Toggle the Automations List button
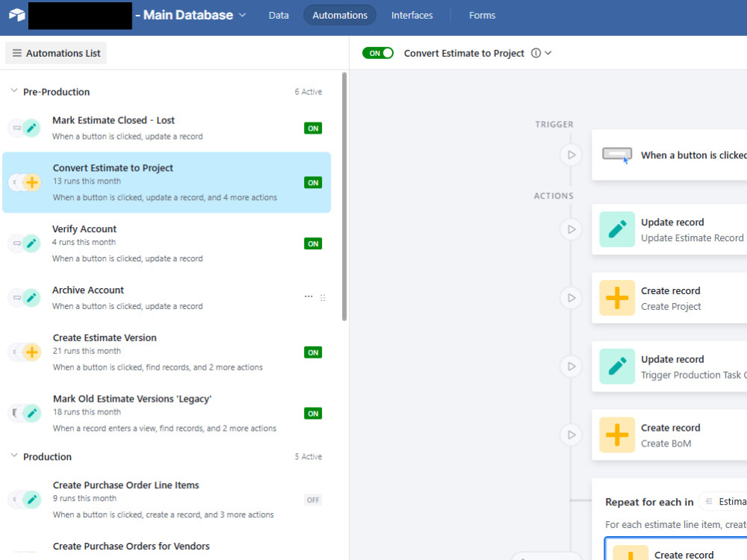747x560 pixels. 56,53
